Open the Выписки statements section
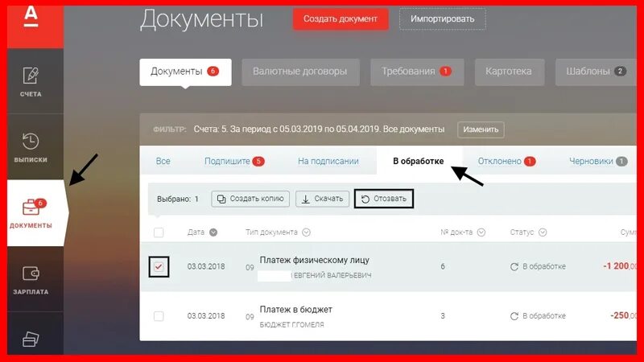The width and height of the screenshot is (644, 362). point(31,148)
